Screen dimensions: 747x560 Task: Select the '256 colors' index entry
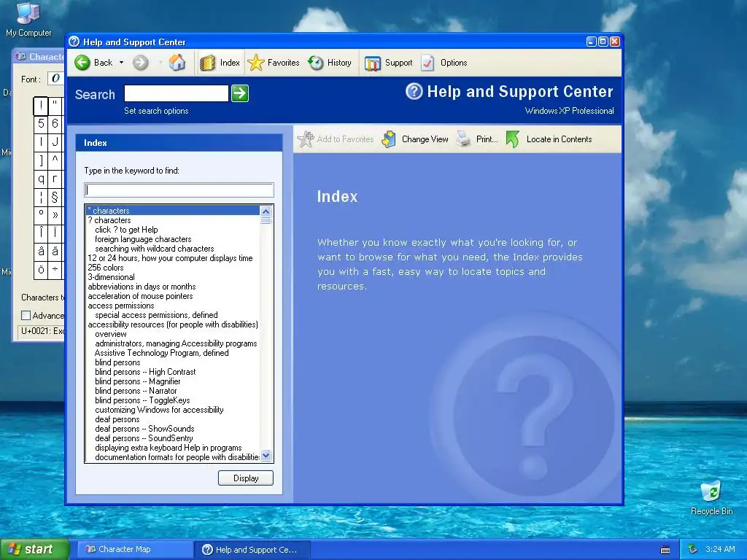coord(172,268)
